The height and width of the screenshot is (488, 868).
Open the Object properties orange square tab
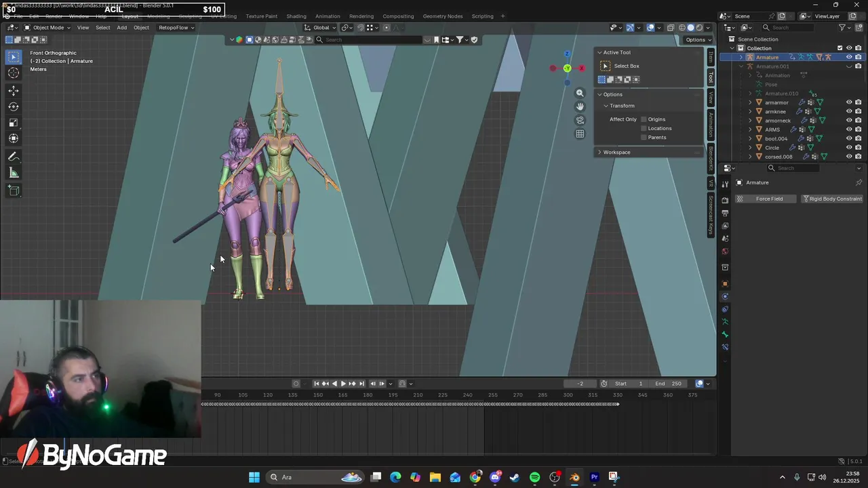(725, 283)
